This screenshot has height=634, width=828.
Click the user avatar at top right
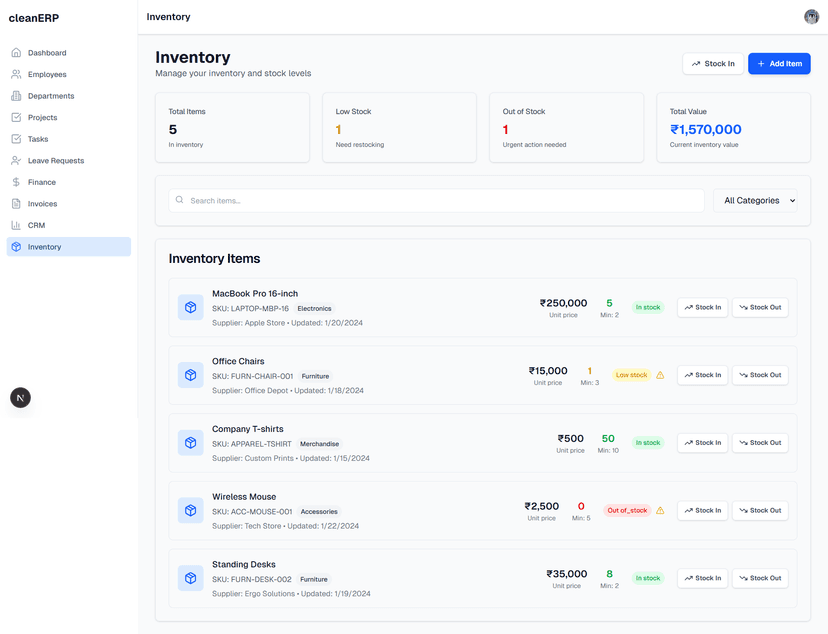tap(811, 17)
